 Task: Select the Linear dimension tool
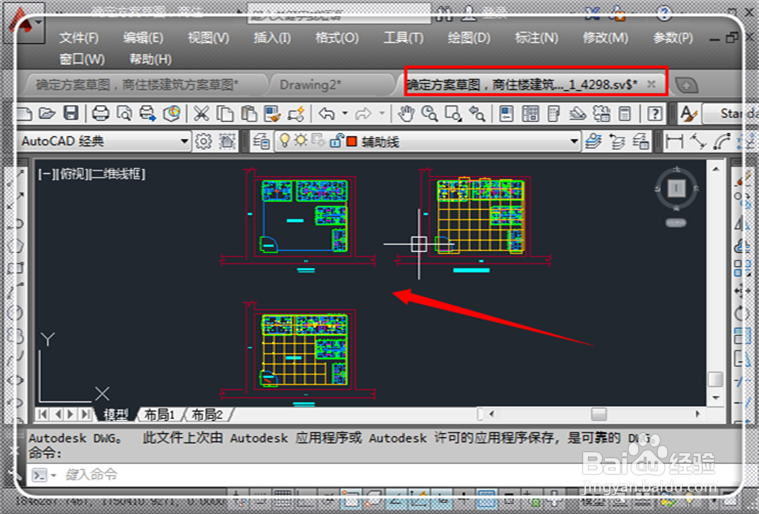(674, 141)
